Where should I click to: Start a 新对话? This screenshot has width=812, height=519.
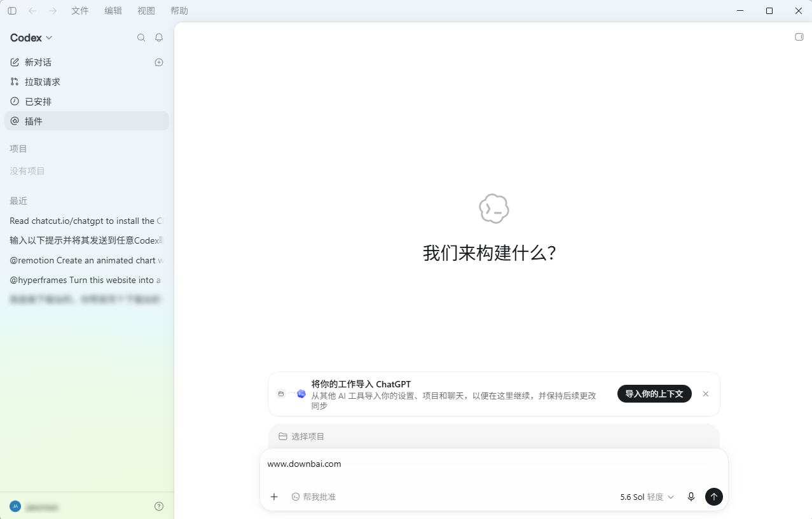[86, 62]
